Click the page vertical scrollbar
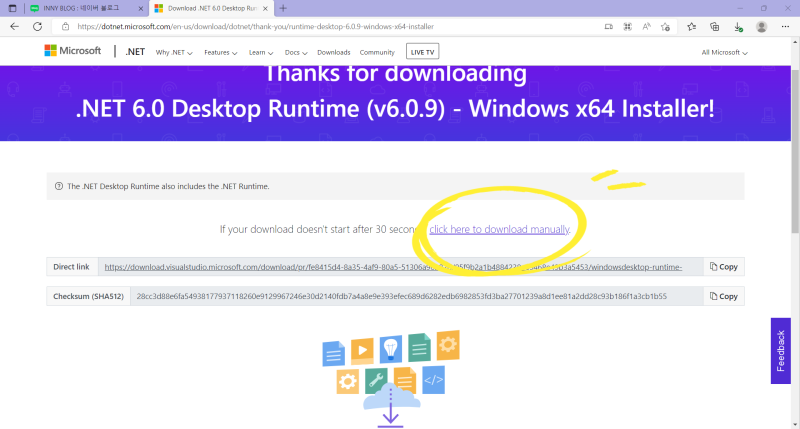The height and width of the screenshot is (429, 800). click(795, 150)
